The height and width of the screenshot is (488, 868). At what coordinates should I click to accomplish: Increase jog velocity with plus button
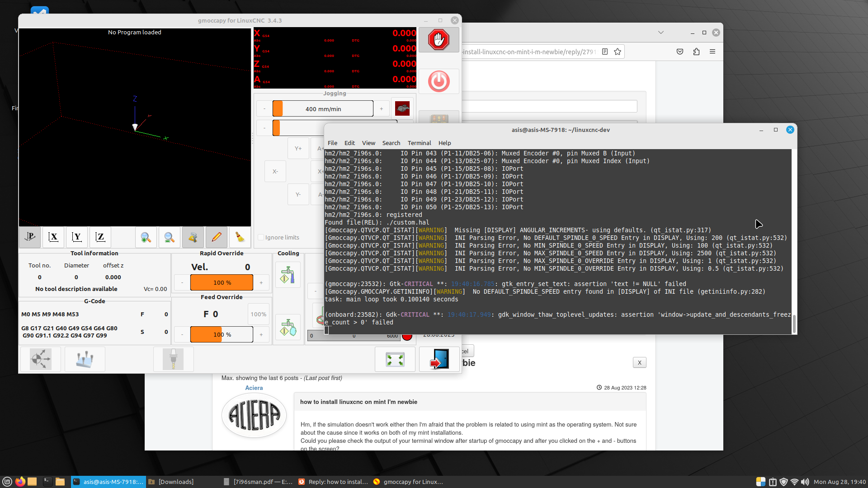381,108
